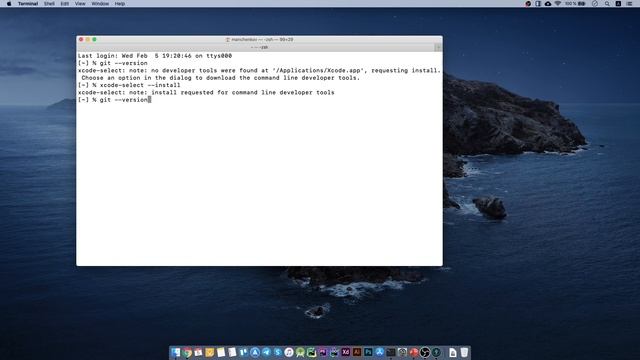The height and width of the screenshot is (360, 640).
Task: Open Adobe Illustrator from the Dock
Action: coord(357,352)
